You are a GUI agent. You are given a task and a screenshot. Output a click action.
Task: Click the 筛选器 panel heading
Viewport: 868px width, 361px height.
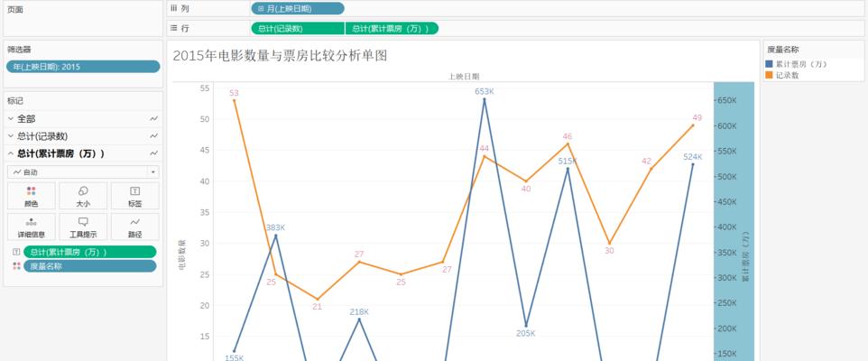click(x=19, y=50)
